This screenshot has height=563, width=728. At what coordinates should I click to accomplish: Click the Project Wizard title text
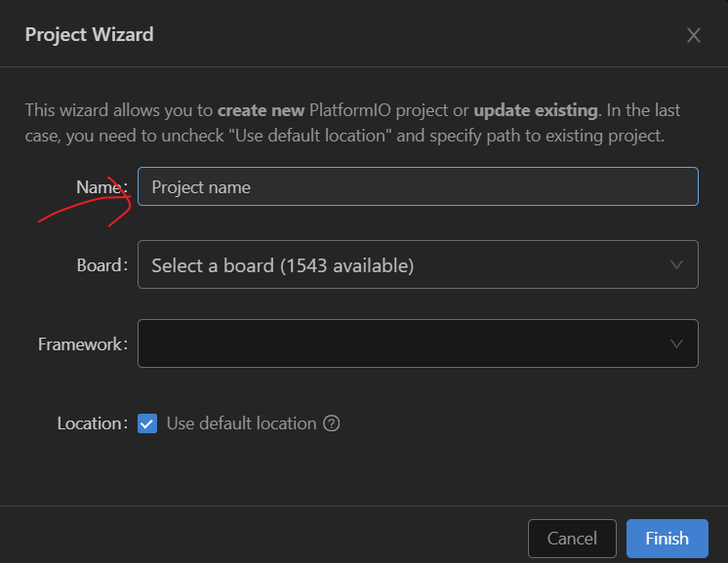pos(89,35)
